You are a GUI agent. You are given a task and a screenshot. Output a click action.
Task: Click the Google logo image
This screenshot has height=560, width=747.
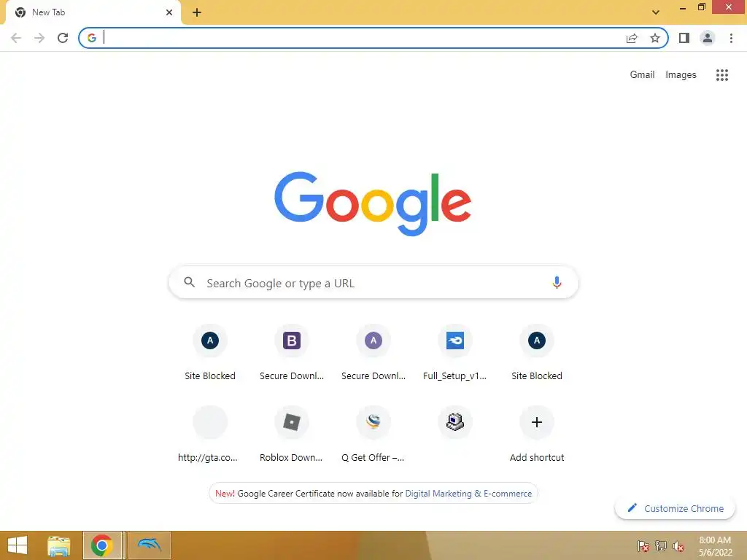click(x=373, y=204)
